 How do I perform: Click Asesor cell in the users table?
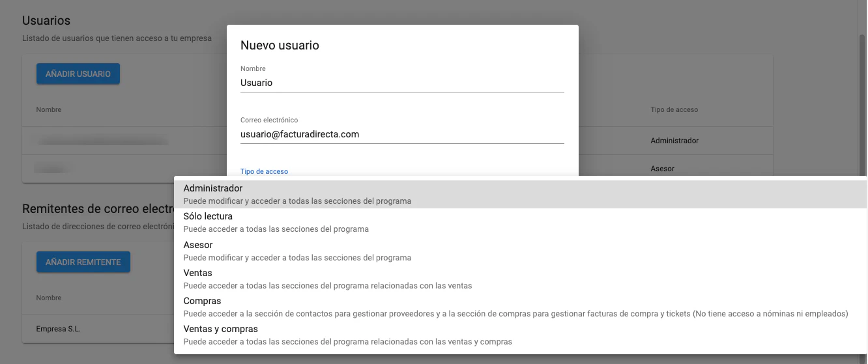(x=662, y=169)
